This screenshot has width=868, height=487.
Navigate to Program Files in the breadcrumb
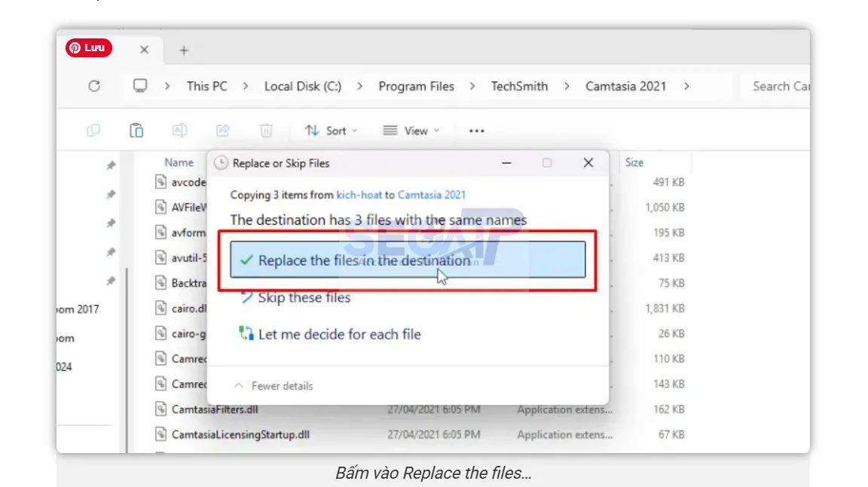click(x=416, y=86)
